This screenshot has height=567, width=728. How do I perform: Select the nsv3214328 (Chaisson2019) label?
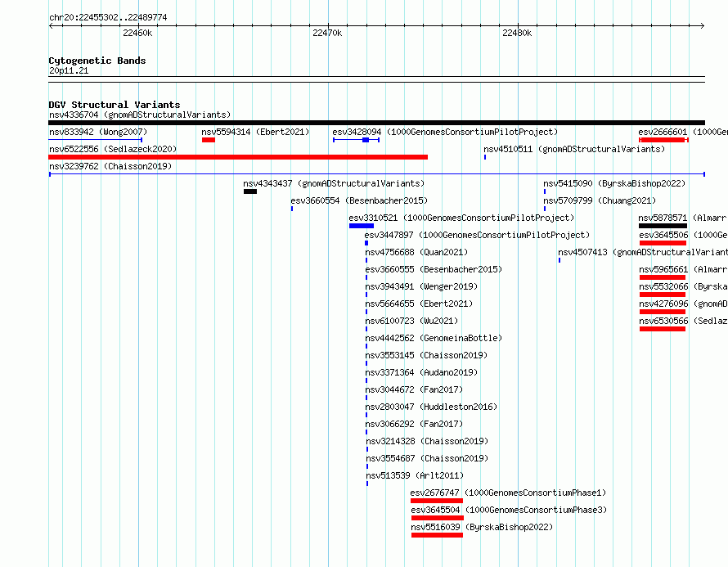coord(427,441)
